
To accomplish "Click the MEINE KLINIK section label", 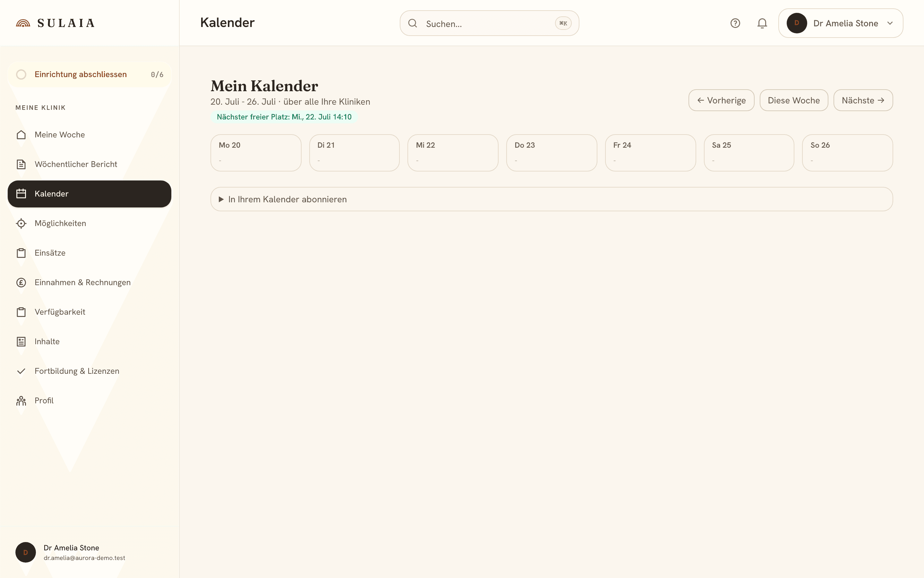I will coord(40,108).
